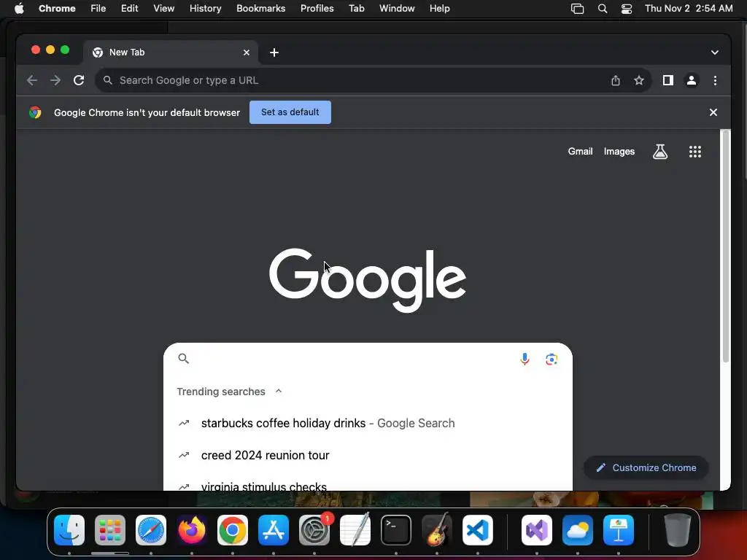
Task: Reload the current page
Action: coord(79,80)
